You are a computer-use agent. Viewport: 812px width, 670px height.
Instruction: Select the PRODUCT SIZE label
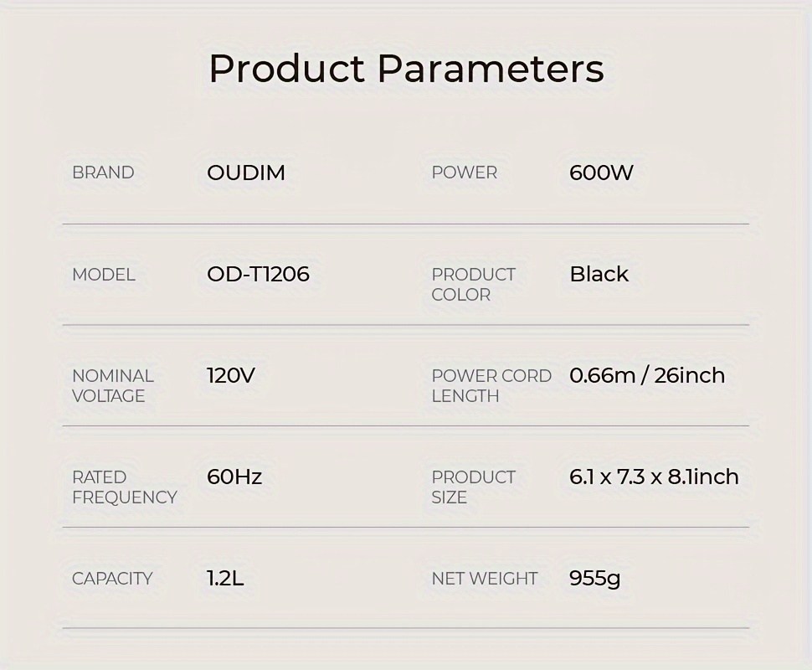coord(473,487)
